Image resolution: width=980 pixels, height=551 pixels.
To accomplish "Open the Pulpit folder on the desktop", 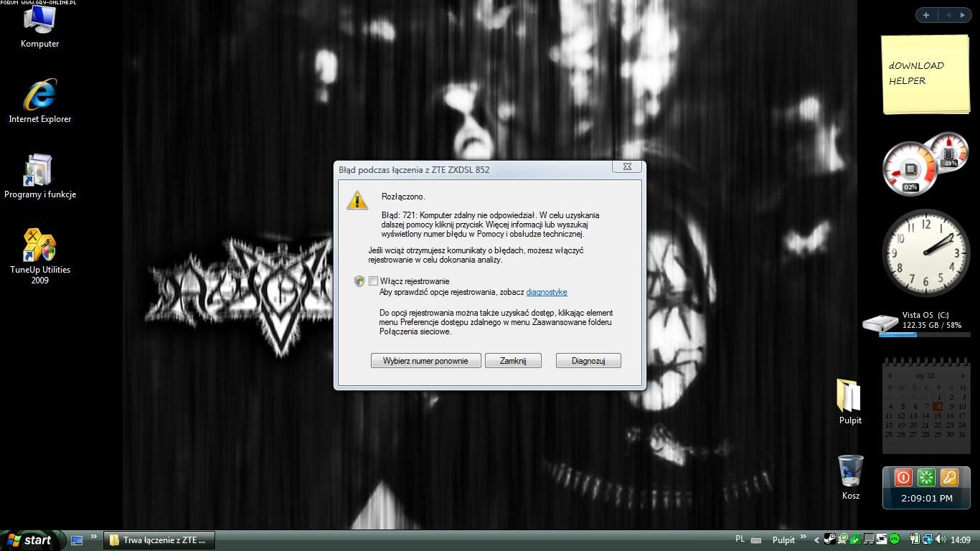I will tap(849, 396).
